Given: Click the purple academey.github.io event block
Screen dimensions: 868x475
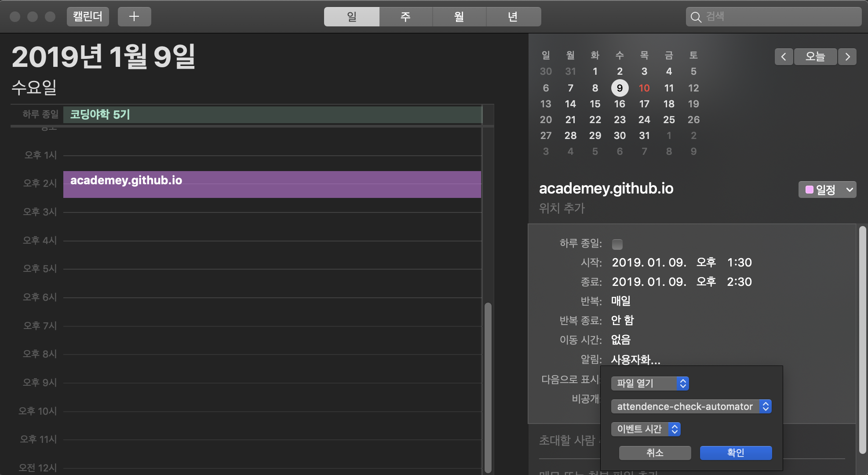Looking at the screenshot, I should coord(272,185).
